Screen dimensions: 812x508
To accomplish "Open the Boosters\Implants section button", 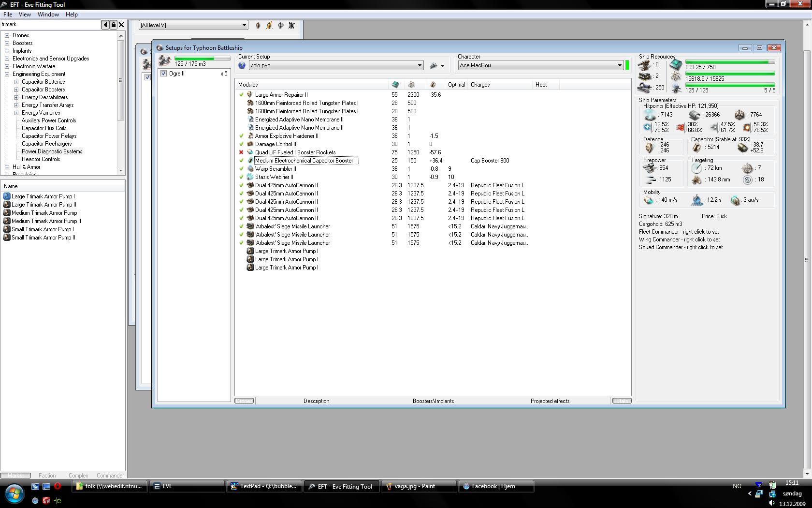I will tap(433, 401).
